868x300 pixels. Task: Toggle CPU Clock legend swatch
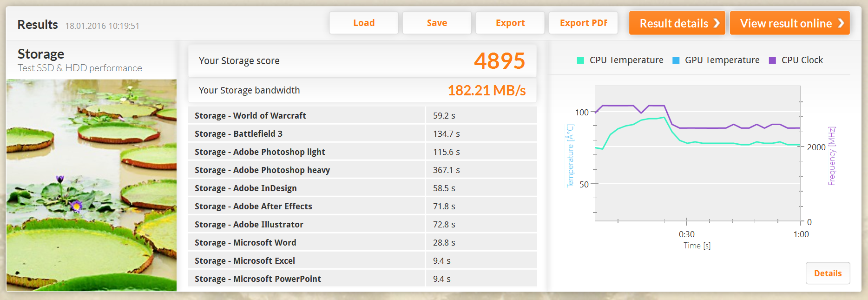coord(772,60)
